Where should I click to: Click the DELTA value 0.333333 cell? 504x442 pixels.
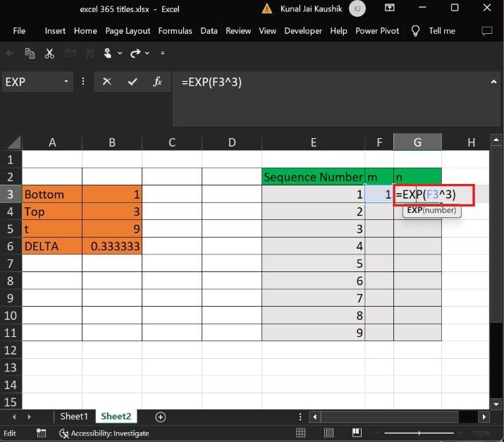[x=112, y=246]
